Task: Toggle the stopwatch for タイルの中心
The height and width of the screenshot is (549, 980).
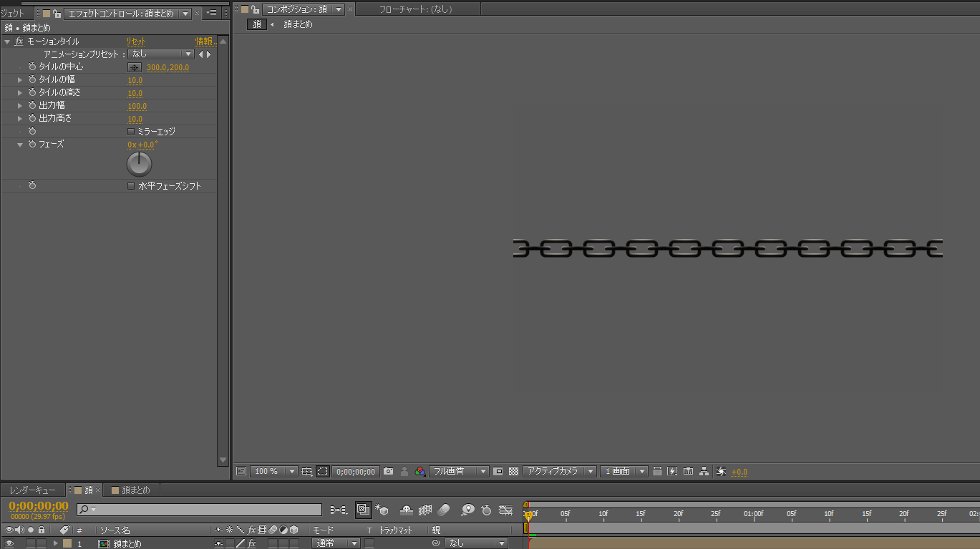Action: 32,67
